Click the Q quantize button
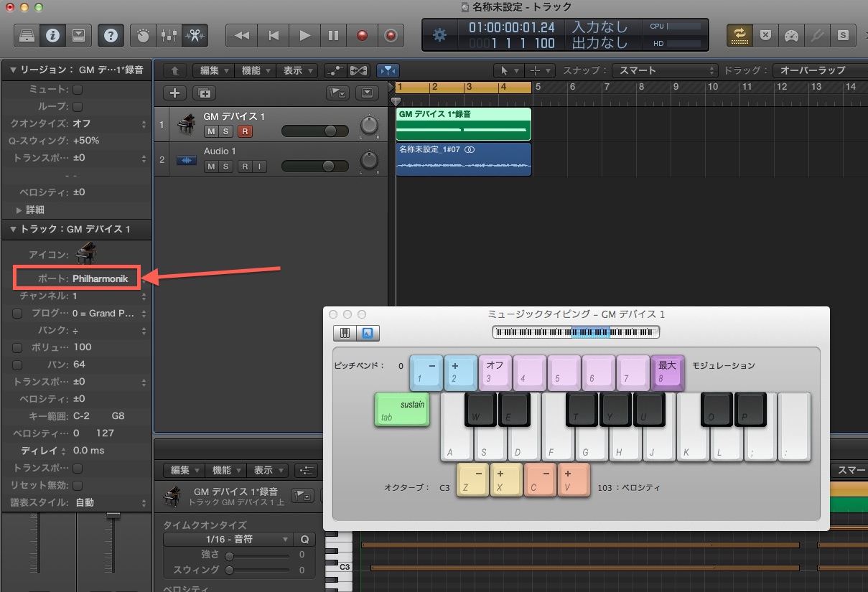The width and height of the screenshot is (868, 592). (304, 539)
